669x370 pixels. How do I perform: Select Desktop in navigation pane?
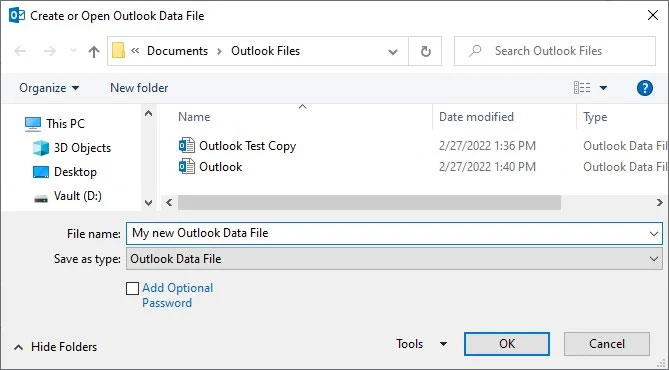75,172
